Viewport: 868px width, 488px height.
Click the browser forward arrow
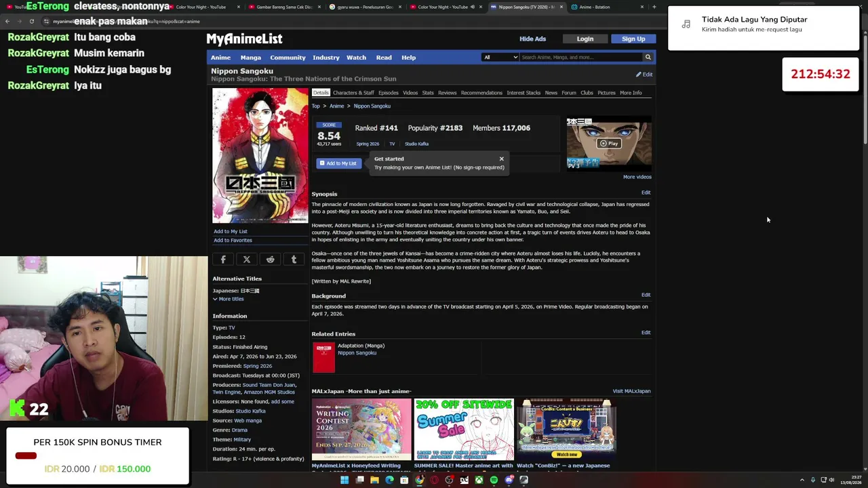coord(19,21)
